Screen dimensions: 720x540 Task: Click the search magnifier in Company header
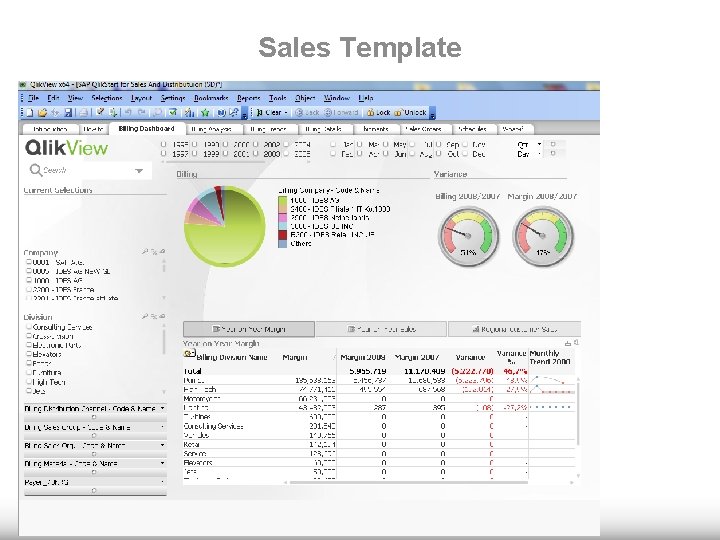[145, 252]
